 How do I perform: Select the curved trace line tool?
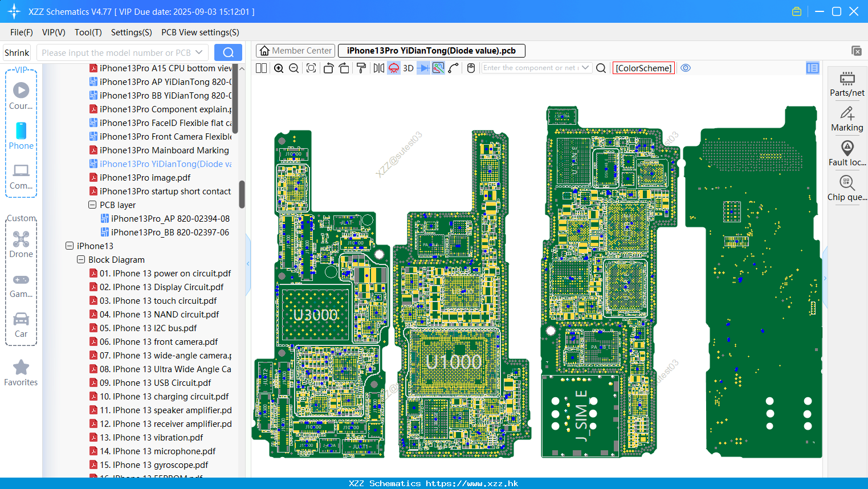pos(454,68)
